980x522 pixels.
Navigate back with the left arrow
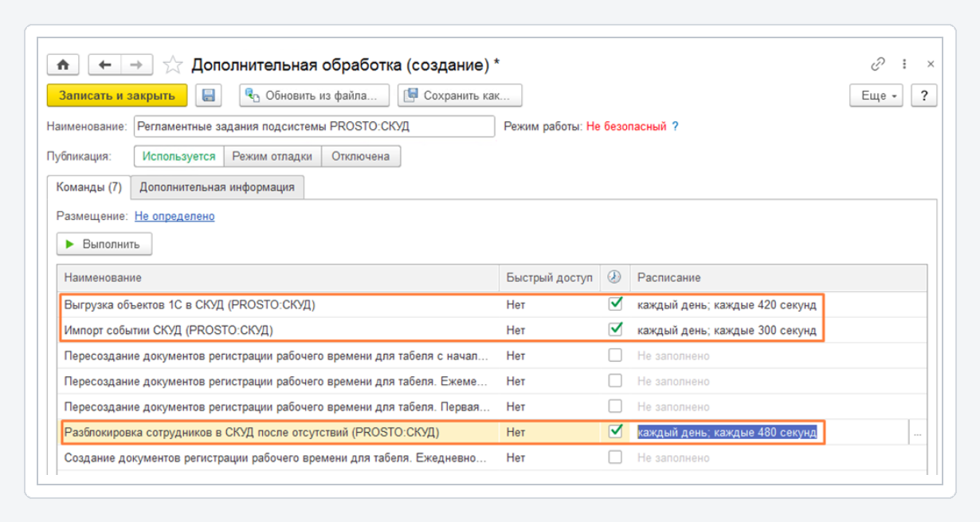pyautogui.click(x=104, y=64)
